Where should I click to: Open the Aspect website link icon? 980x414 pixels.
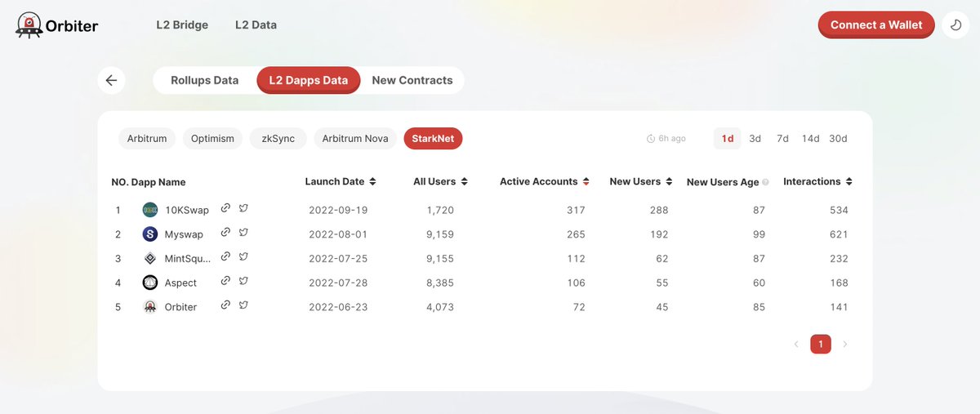tap(225, 282)
